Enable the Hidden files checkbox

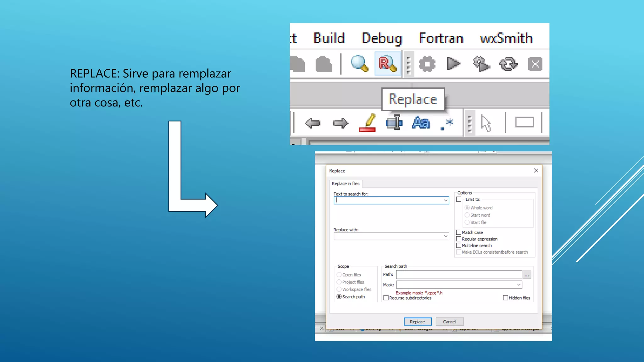506,298
